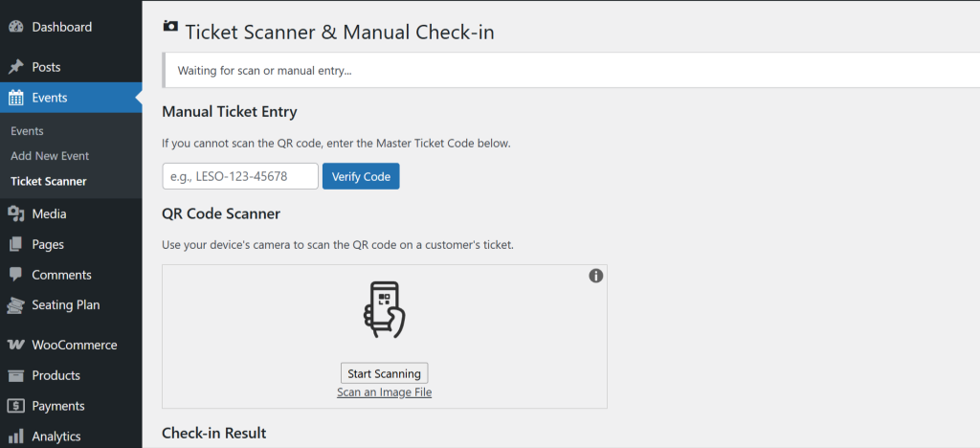Click the Comments speech bubble icon
This screenshot has height=448, width=980.
click(x=16, y=275)
